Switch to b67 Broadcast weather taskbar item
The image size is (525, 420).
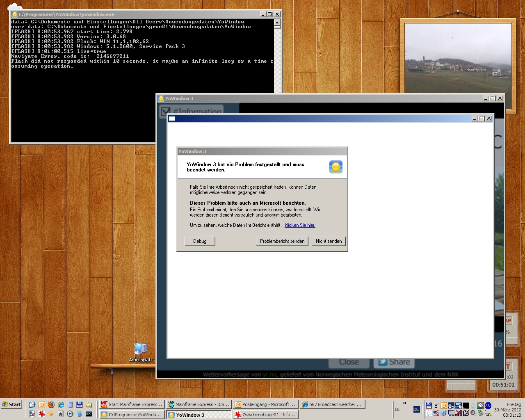pos(332,404)
